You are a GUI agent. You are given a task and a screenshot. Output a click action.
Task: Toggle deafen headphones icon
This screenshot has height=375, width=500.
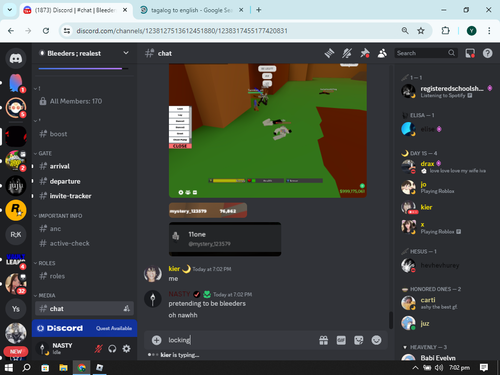pos(112,349)
